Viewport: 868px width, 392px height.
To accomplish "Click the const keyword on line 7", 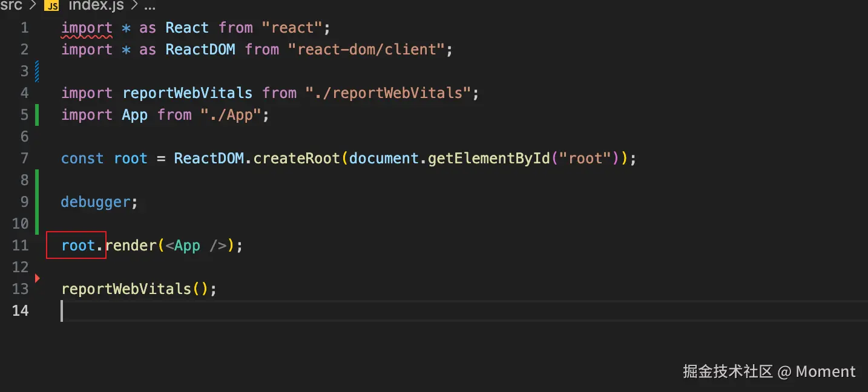I will [82, 158].
